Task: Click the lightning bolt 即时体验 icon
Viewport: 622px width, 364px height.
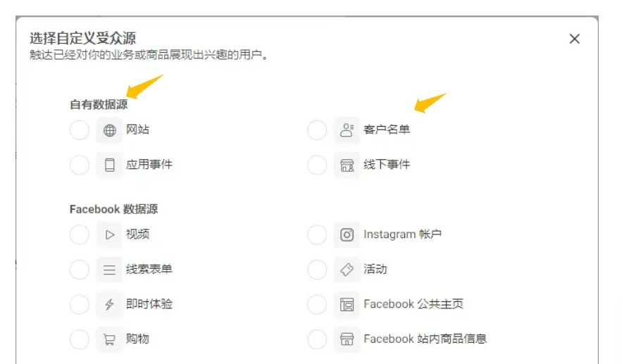Action: tap(109, 305)
